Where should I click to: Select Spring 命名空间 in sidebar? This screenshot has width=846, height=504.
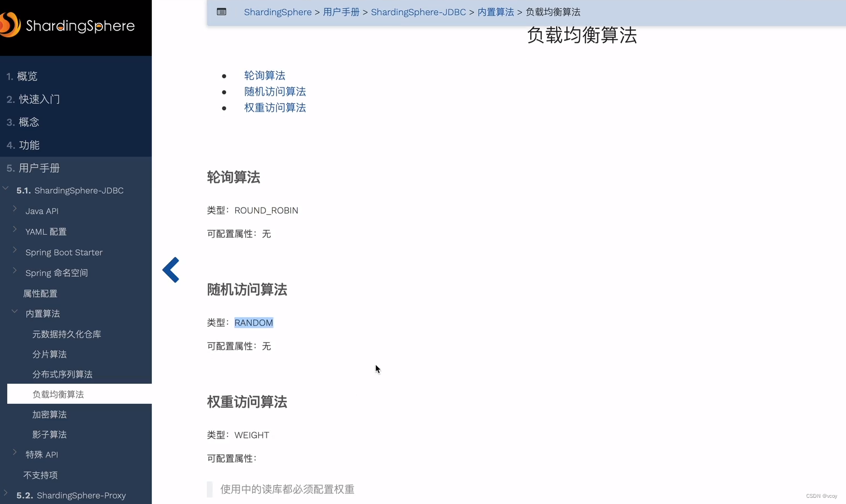pos(57,273)
